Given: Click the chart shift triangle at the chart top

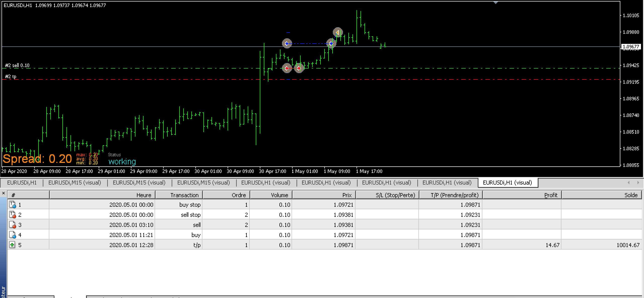Looking at the screenshot, I should coord(496,3).
